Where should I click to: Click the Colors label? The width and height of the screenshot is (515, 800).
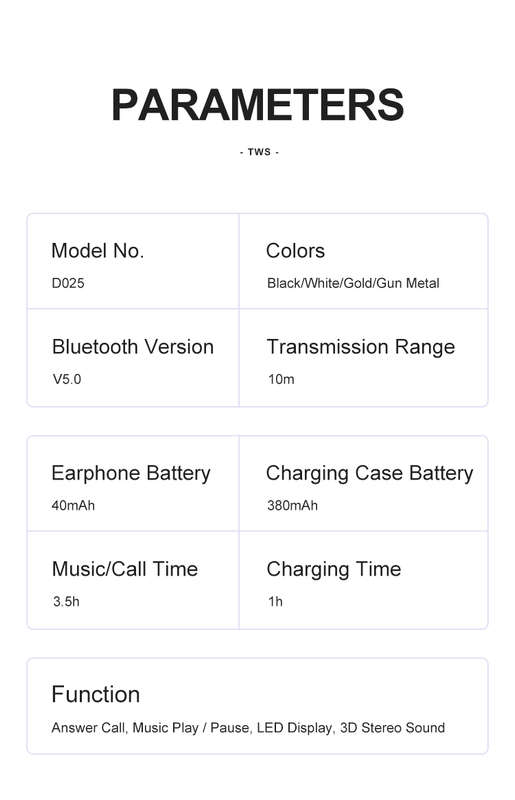coord(295,251)
